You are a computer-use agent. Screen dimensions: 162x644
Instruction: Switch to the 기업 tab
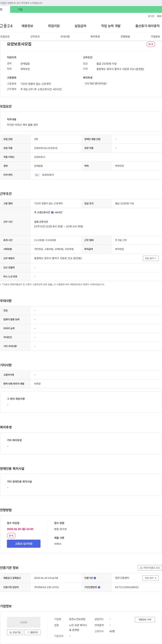(20, 9)
